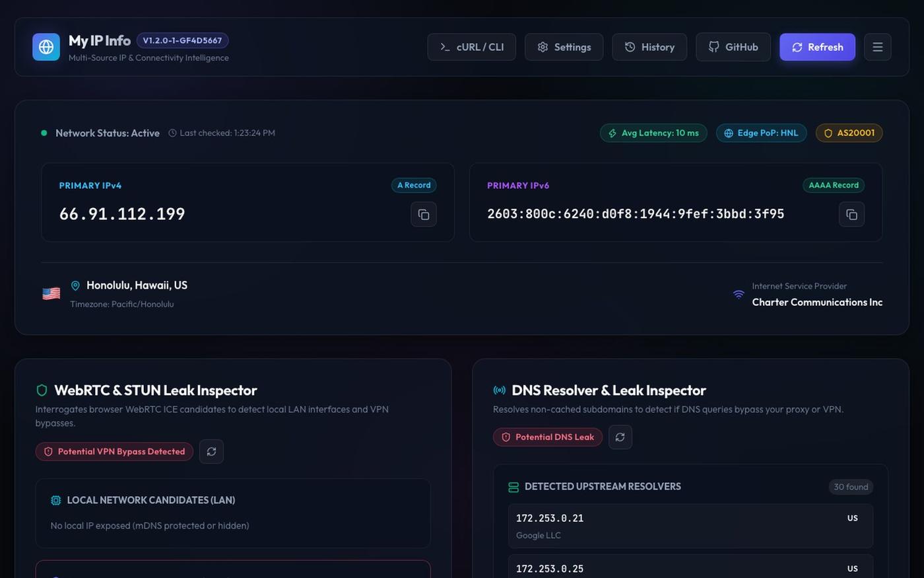Click the Edge PoP: HNL badge

pos(762,133)
